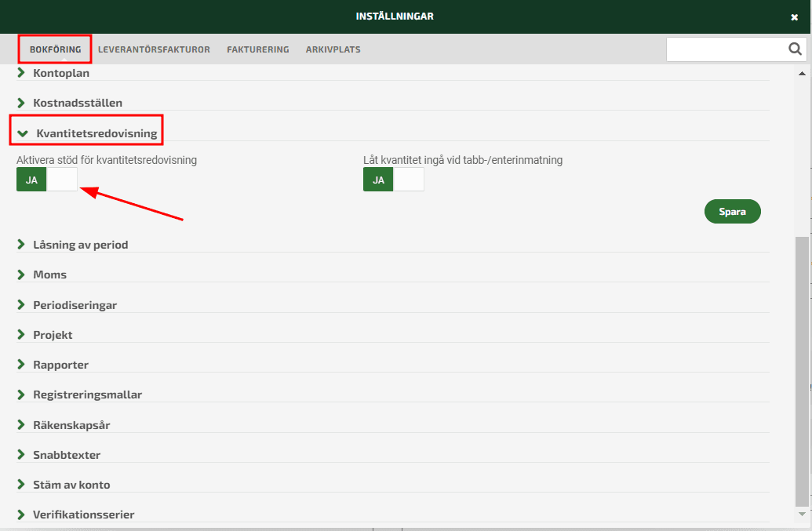Click the scrollbar down arrow
The height and width of the screenshot is (531, 812).
pos(802,514)
